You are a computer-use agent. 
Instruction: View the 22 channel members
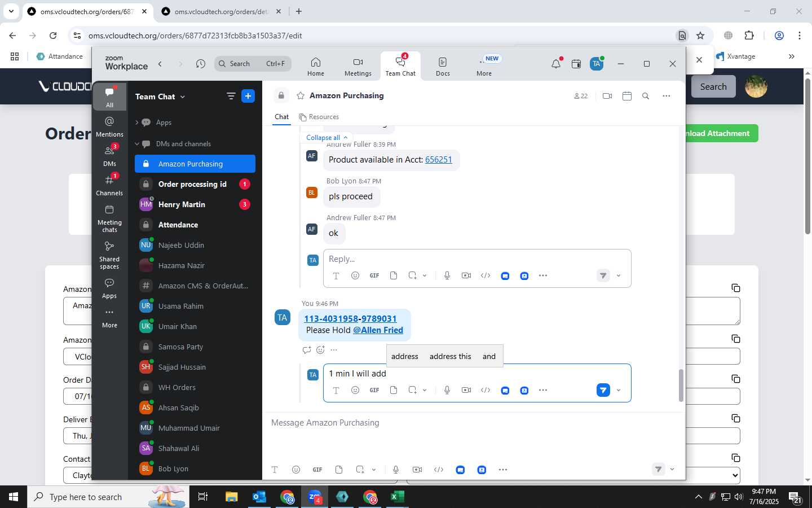[581, 96]
